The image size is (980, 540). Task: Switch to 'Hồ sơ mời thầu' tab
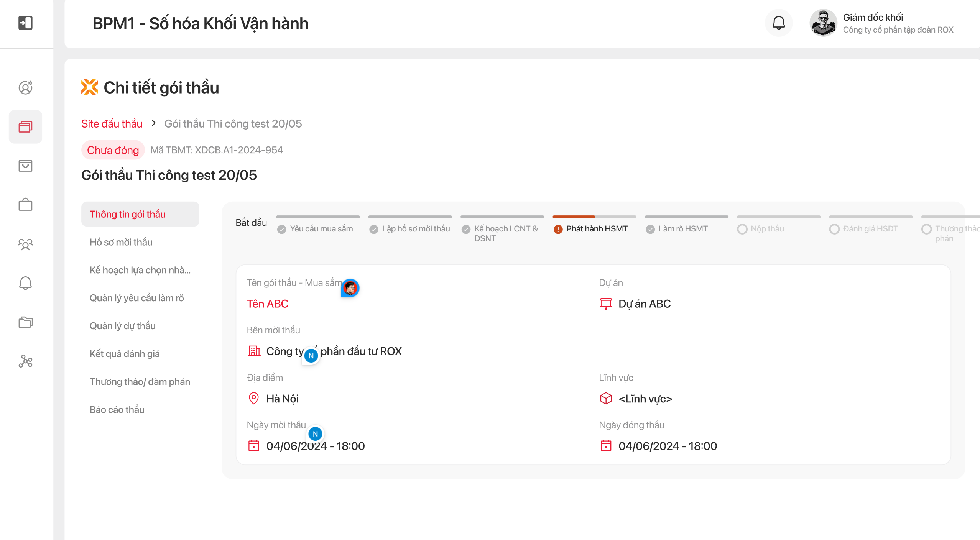coord(121,242)
